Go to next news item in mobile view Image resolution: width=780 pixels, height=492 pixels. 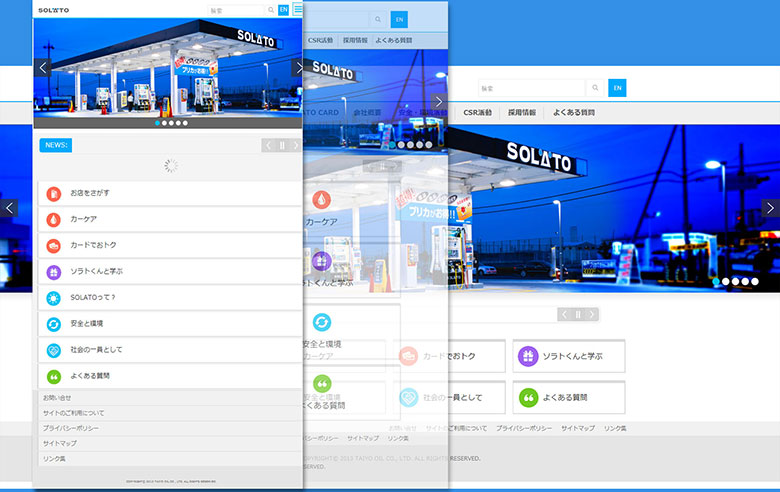295,145
